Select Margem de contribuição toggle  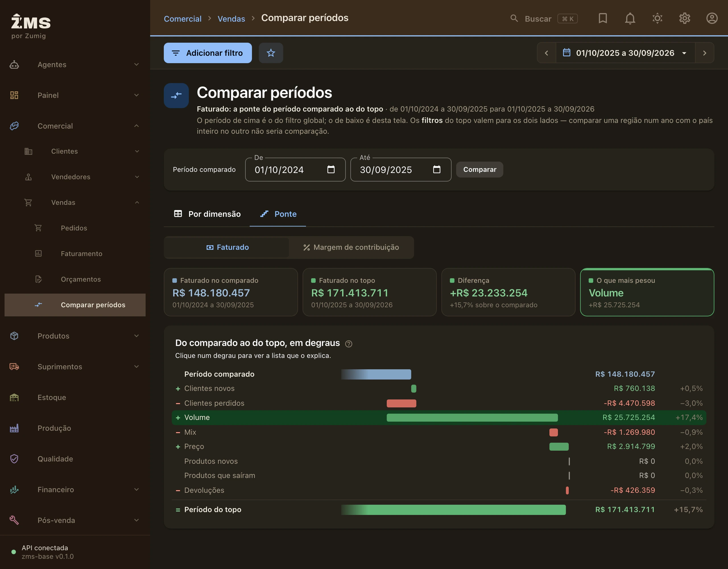(351, 247)
